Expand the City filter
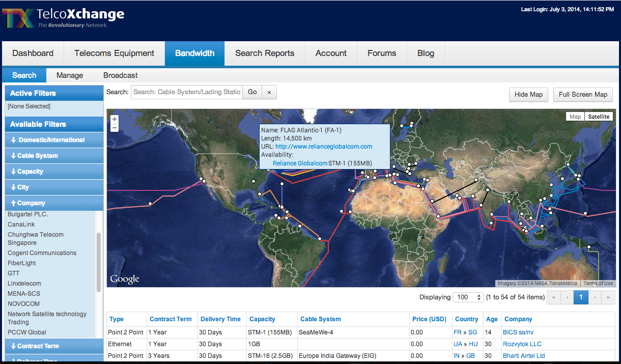 pyautogui.click(x=54, y=187)
